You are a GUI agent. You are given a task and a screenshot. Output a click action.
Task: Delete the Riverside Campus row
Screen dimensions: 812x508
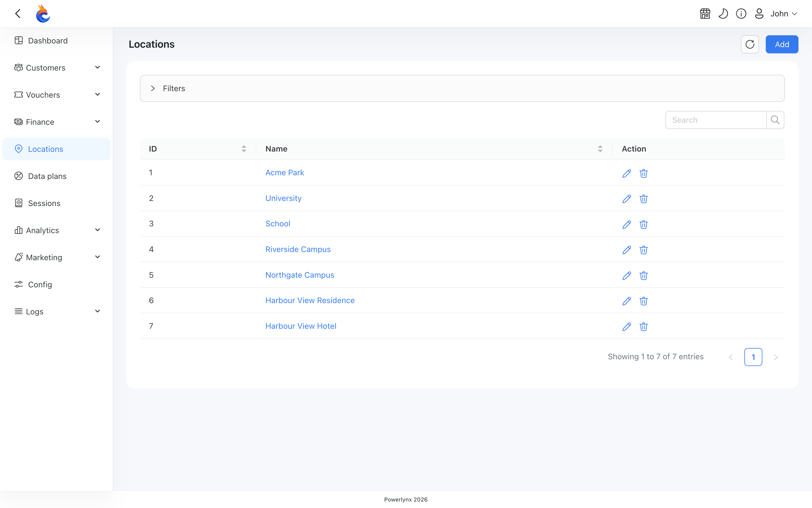643,250
